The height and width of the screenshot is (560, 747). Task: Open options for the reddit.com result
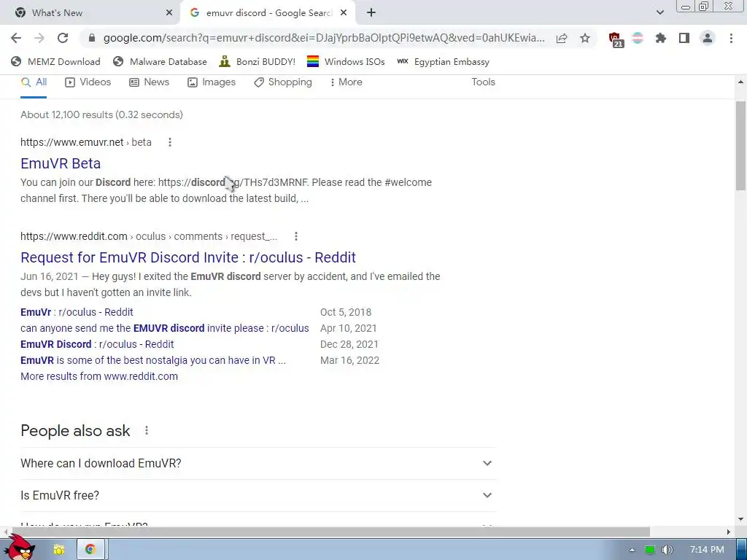(296, 236)
